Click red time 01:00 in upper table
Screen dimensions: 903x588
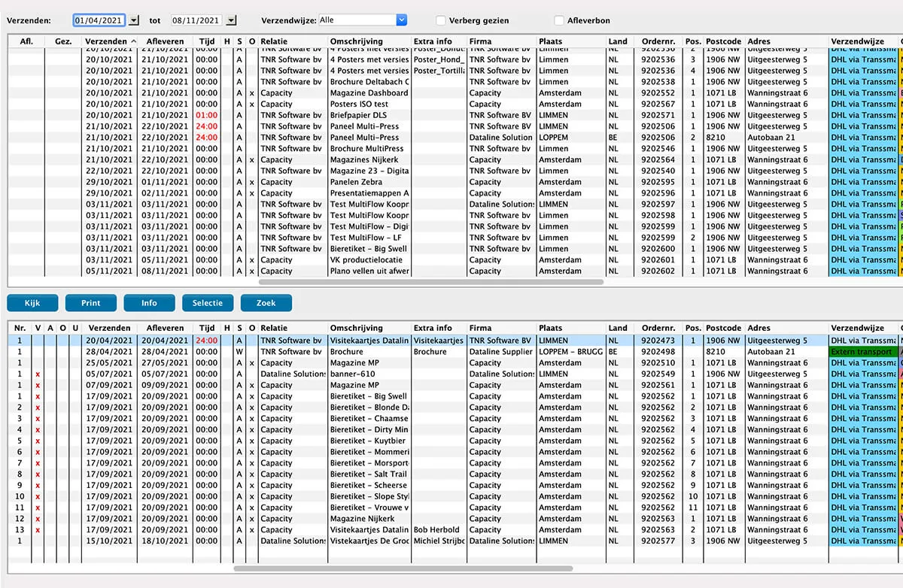[x=206, y=115]
